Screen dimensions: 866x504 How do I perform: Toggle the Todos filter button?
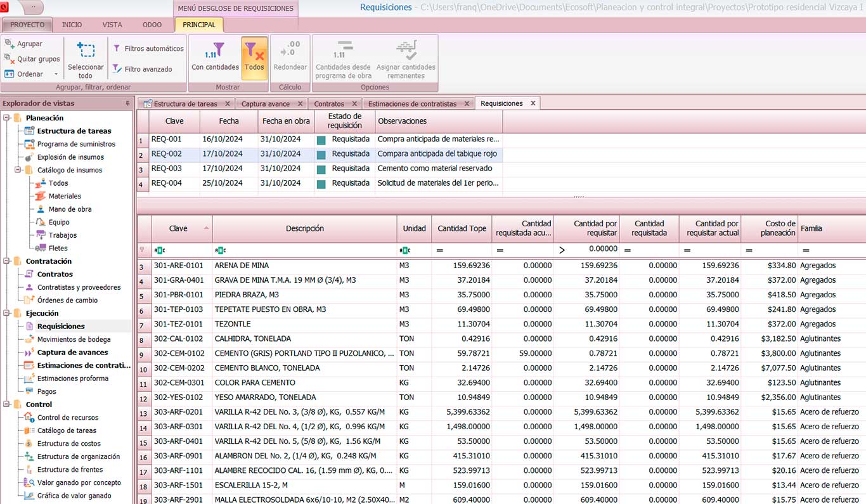coord(254,57)
